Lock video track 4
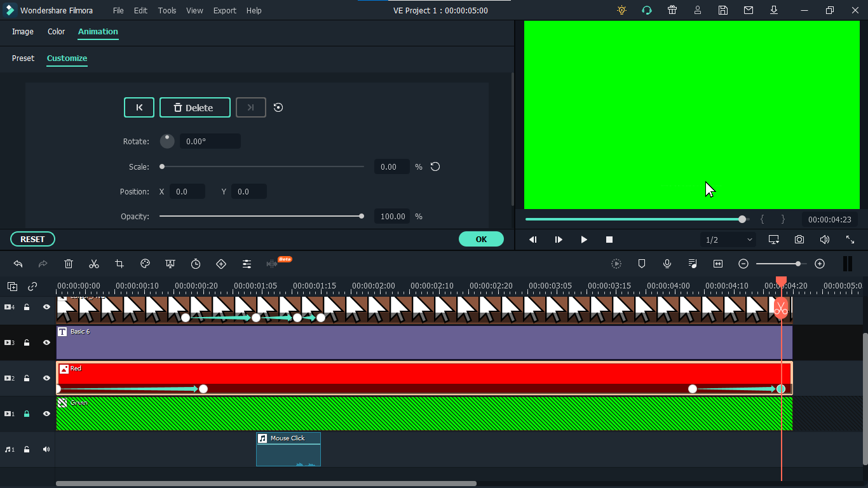Screen dimensions: 868x488 [x=27, y=307]
